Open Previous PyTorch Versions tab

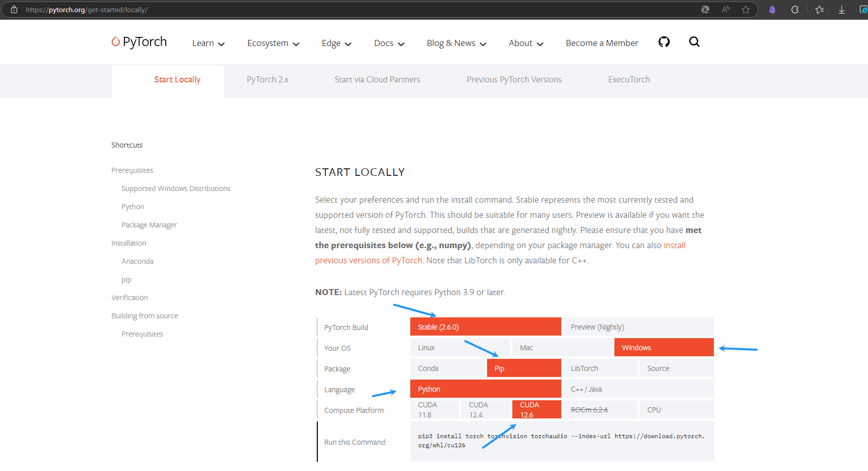[514, 80]
